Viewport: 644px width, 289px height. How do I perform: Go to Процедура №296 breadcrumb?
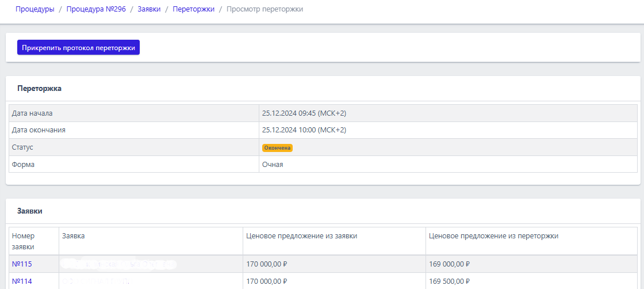point(96,9)
